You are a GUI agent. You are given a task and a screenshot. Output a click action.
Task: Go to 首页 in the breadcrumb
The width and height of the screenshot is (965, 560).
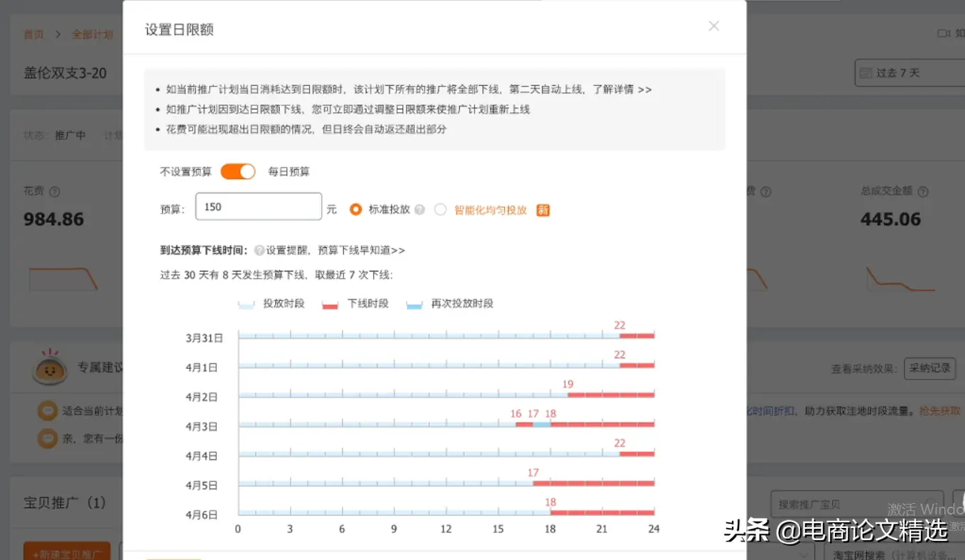[x=33, y=34]
